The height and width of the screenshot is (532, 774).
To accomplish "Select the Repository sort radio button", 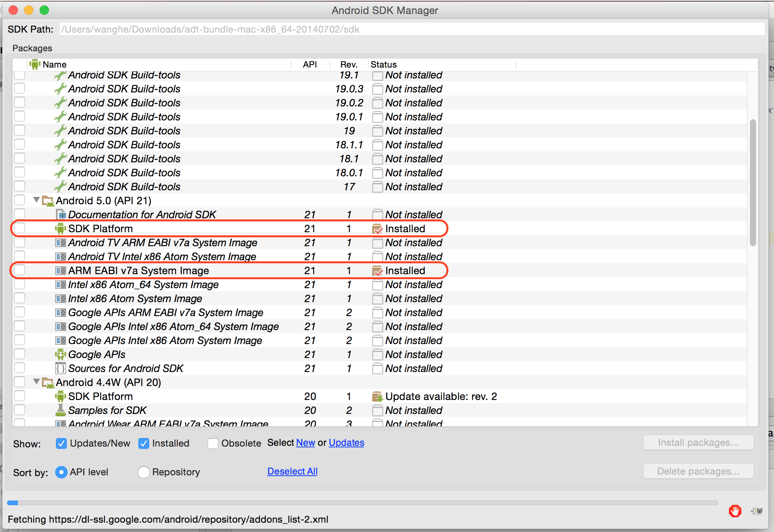I will pos(144,472).
